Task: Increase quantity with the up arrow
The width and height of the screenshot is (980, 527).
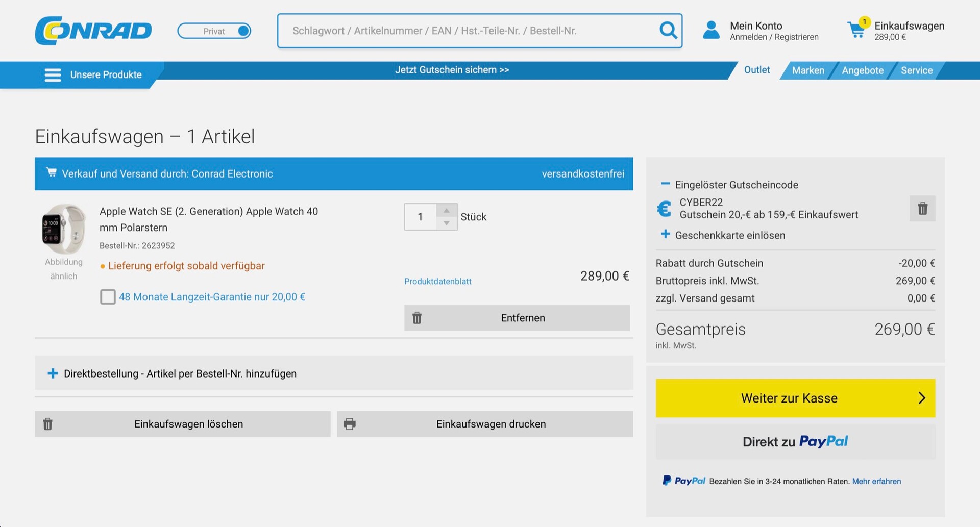Action: pos(447,211)
